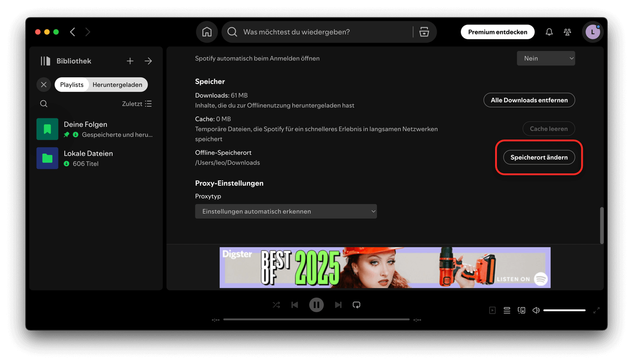Screen dimensions: 633x364
Task: Open the Friend Activity icon
Action: pos(567,32)
